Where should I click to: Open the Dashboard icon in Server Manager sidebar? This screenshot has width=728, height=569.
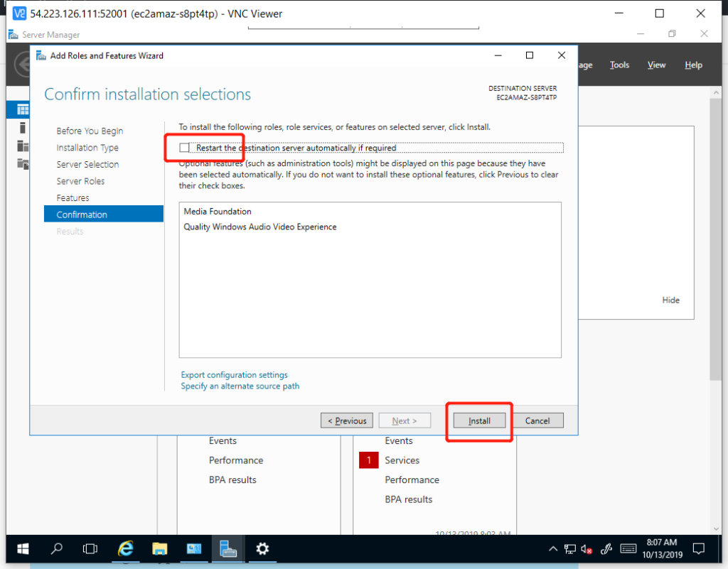[23, 109]
